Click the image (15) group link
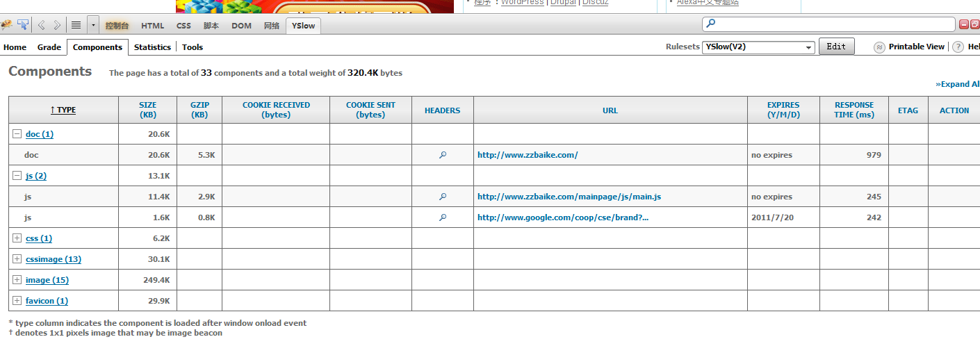The image size is (980, 346). (47, 280)
